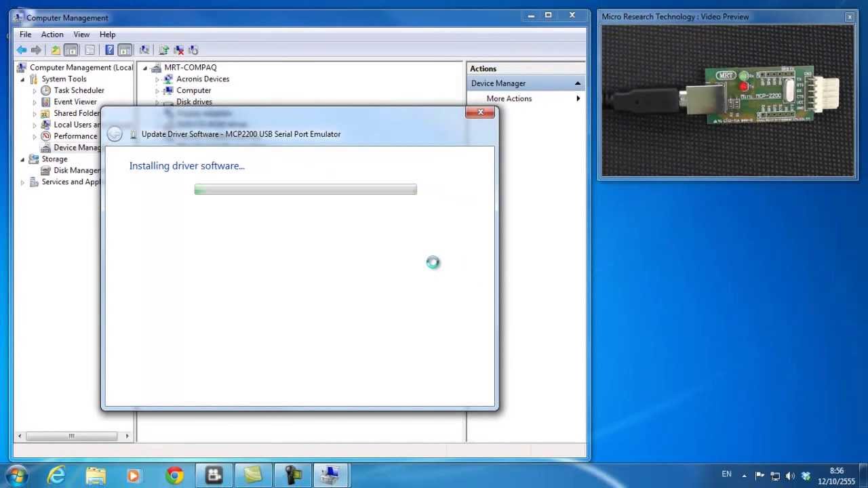Collapse the System Tools tree node

22,79
